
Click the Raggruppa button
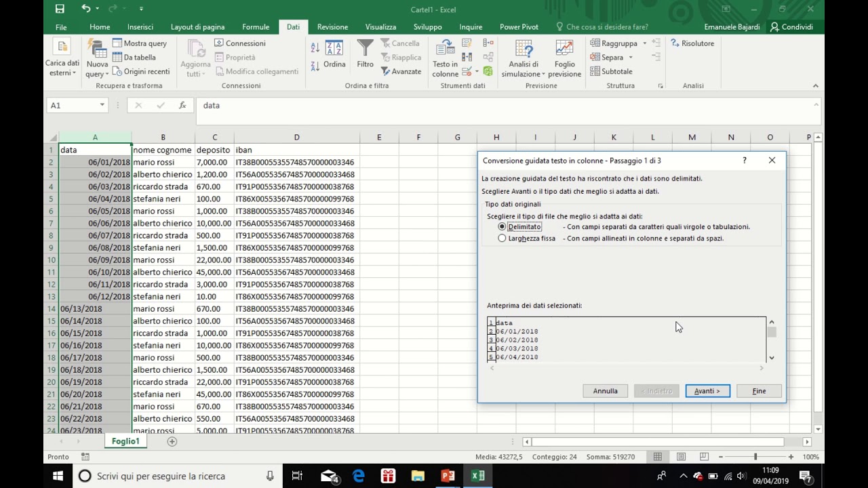click(614, 43)
